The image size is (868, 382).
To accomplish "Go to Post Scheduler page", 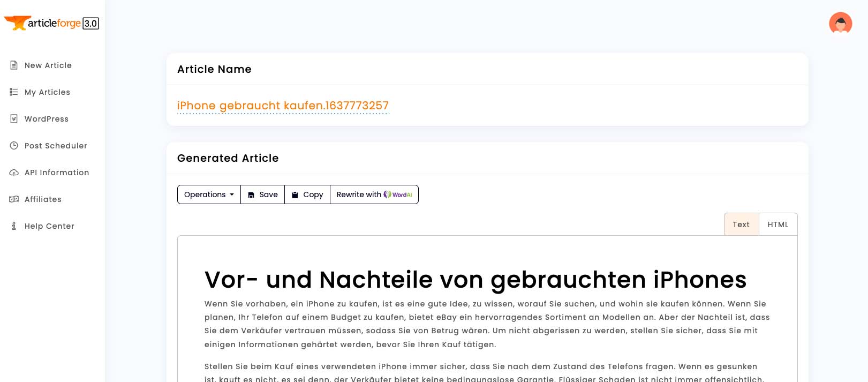I will coord(56,146).
